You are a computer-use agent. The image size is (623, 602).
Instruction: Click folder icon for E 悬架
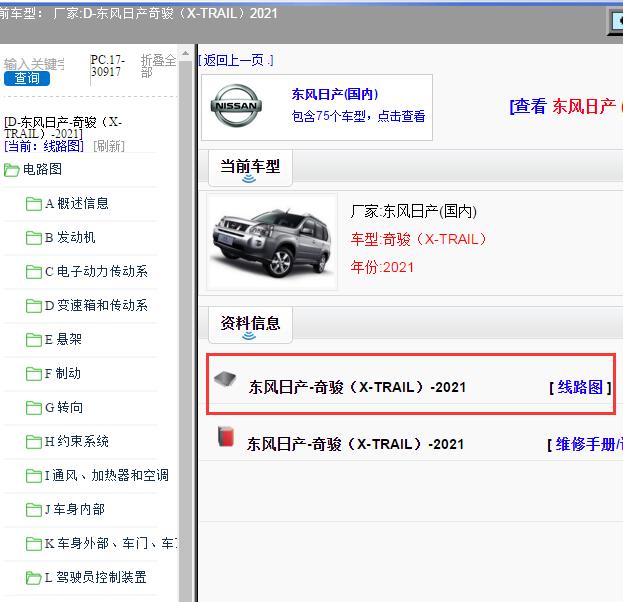coord(34,340)
